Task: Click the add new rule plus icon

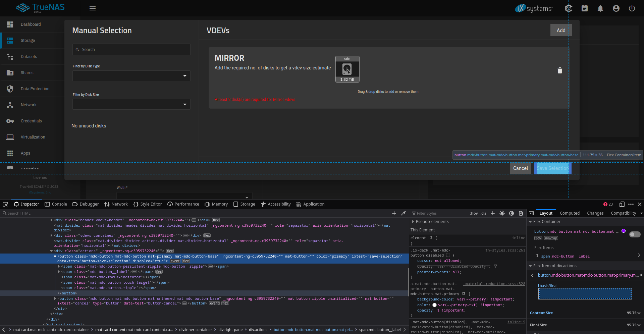Action: pos(493,213)
